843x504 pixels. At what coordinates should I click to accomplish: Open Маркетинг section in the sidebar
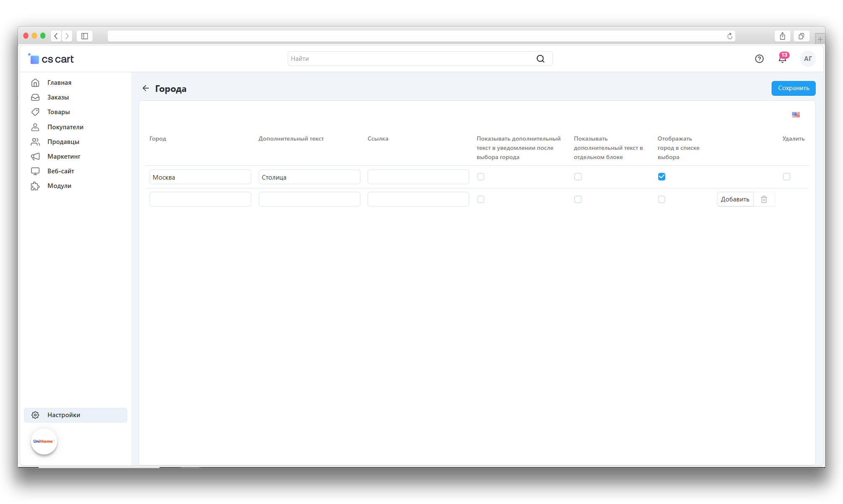point(63,157)
